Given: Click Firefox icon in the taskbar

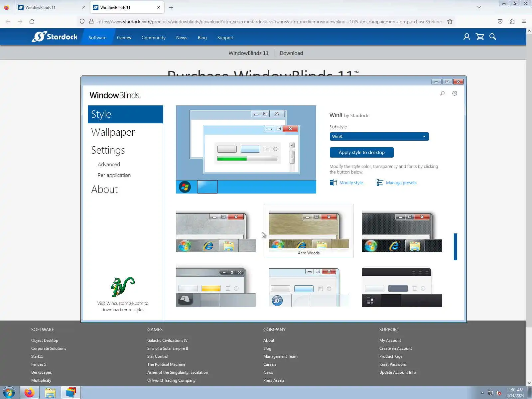Looking at the screenshot, I should 29,393.
